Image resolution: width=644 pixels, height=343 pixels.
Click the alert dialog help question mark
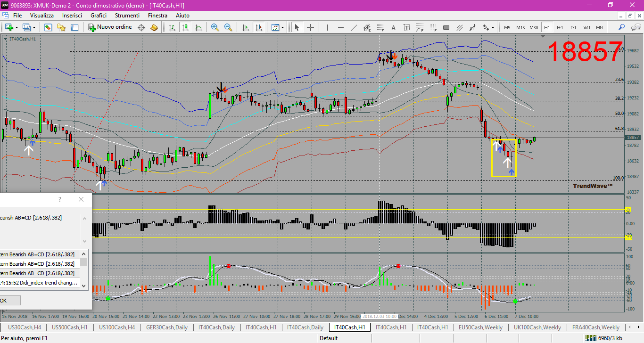60,199
